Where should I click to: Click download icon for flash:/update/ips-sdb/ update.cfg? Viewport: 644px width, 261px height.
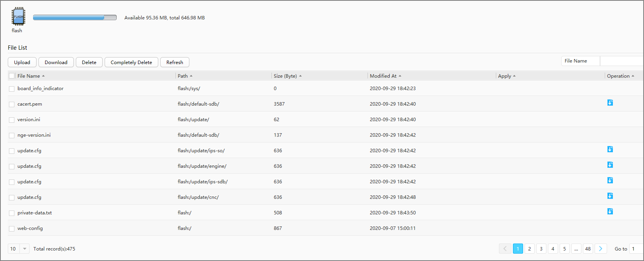(x=610, y=180)
